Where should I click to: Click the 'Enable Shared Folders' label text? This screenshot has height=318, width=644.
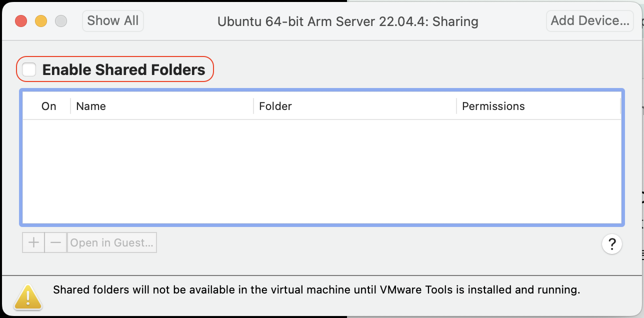(123, 69)
